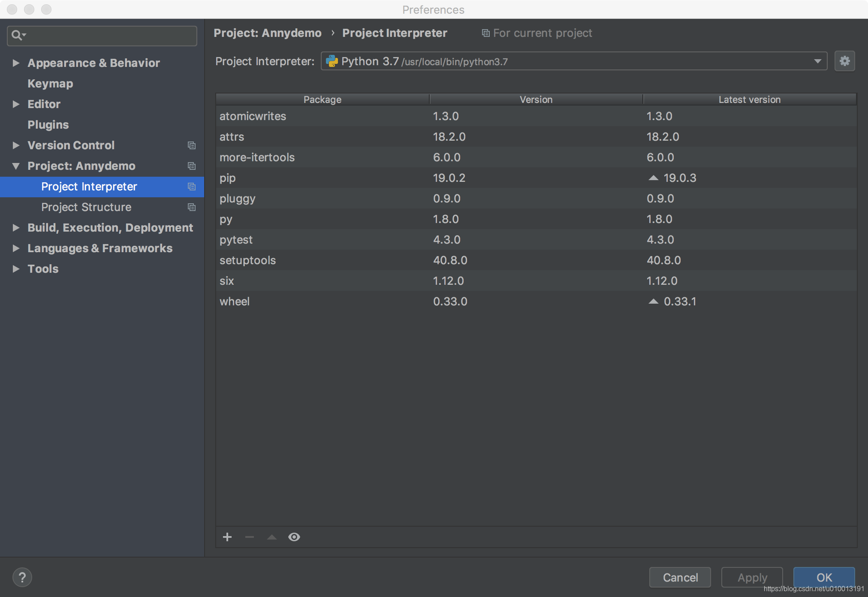Click into the settings search field
This screenshot has width=868, height=597.
(x=102, y=36)
